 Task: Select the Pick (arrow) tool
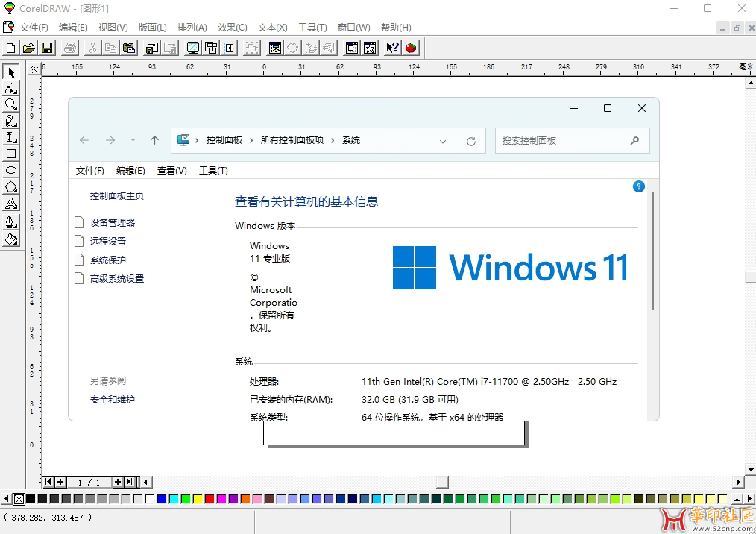(11, 72)
